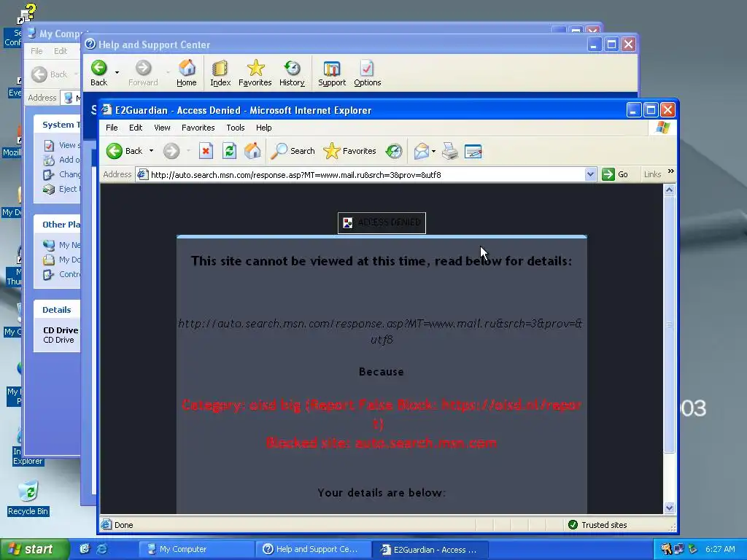
Task: Expand the Mail button dropdown arrow
Action: pyautogui.click(x=433, y=152)
